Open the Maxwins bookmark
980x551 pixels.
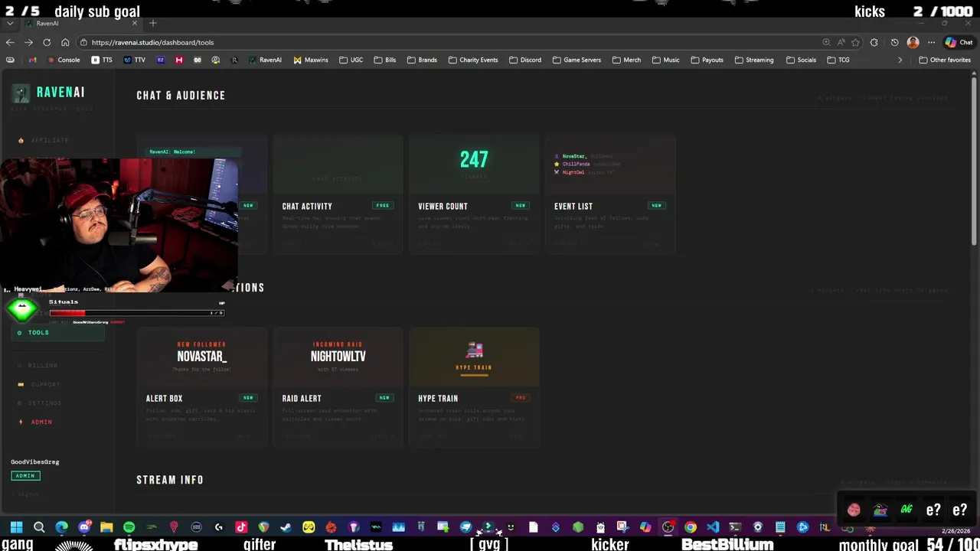click(x=311, y=60)
